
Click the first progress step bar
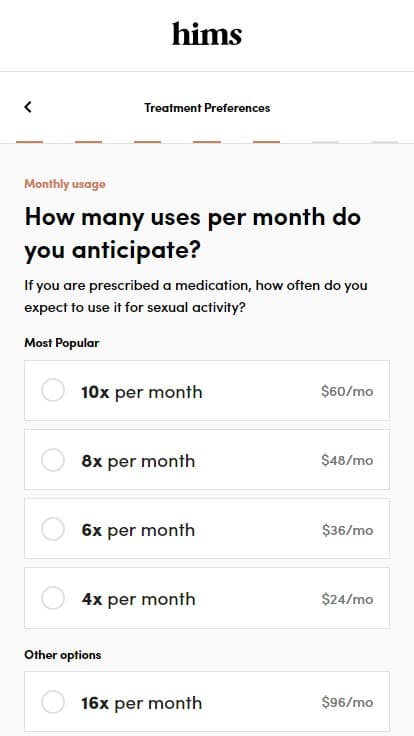pos(30,142)
